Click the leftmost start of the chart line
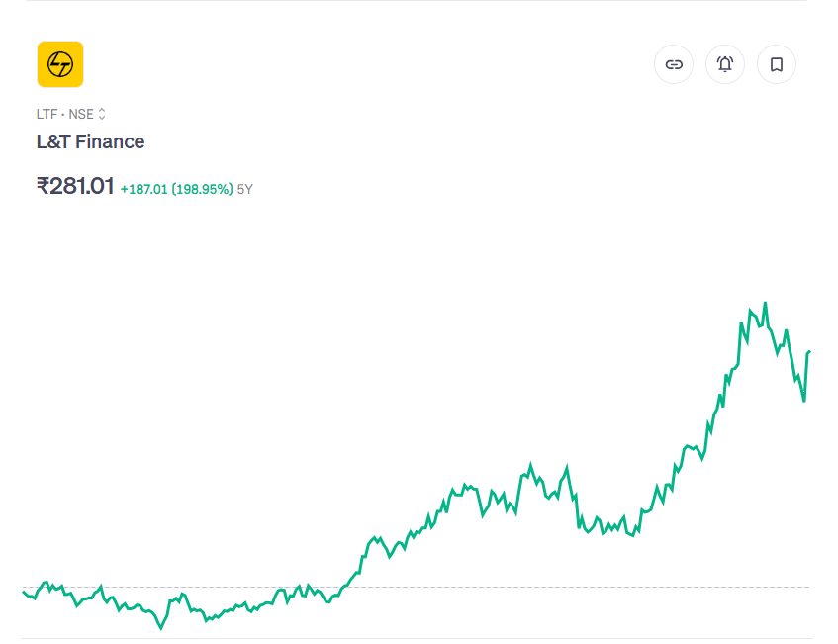Image resolution: width=838 pixels, height=644 pixels. click(x=23, y=592)
